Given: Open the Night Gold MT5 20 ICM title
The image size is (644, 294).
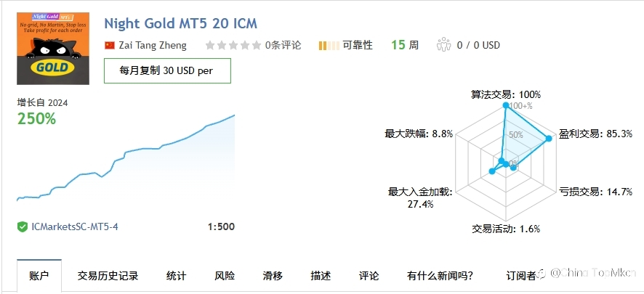Looking at the screenshot, I should point(181,23).
